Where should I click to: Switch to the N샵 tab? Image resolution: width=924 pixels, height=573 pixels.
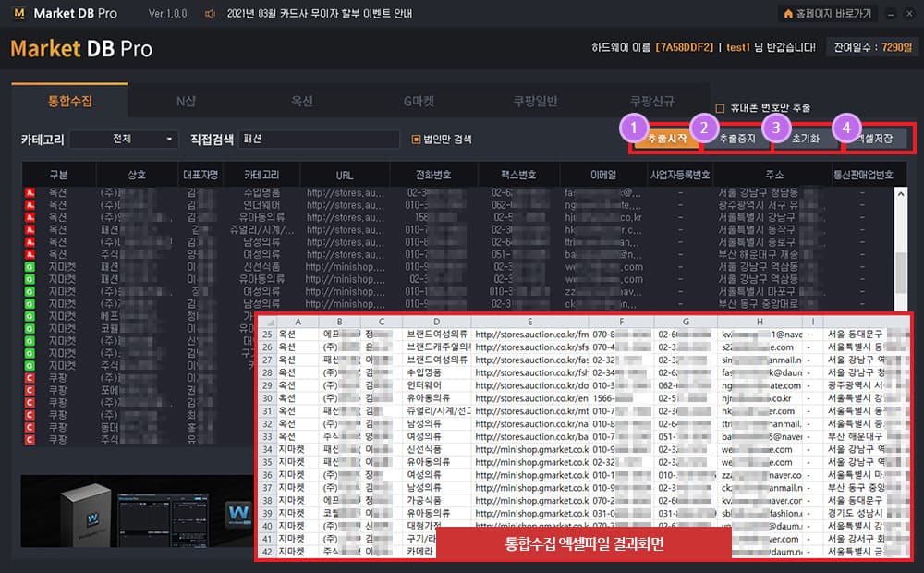[x=186, y=101]
